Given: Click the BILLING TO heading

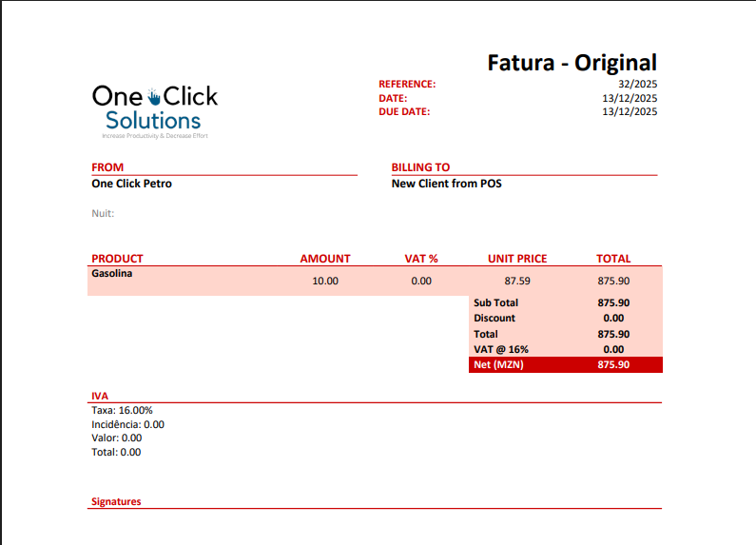Looking at the screenshot, I should [x=420, y=167].
